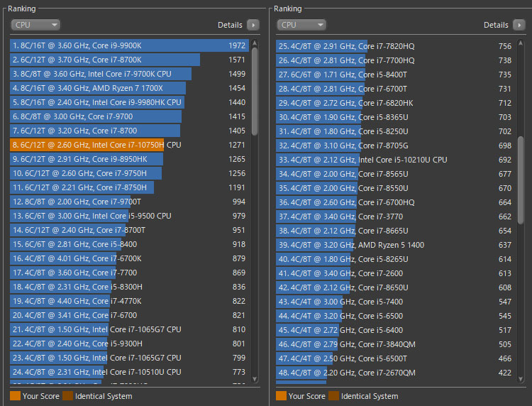Select Core i5-8300H ranking row
Image resolution: width=532 pixels, height=406 pixels.
[x=130, y=287]
